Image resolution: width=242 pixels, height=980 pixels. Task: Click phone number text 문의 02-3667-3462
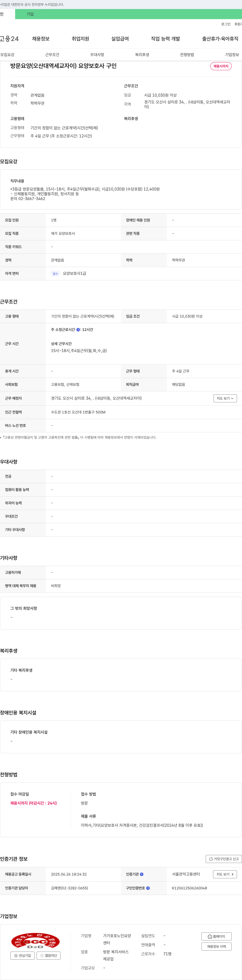click(x=27, y=199)
